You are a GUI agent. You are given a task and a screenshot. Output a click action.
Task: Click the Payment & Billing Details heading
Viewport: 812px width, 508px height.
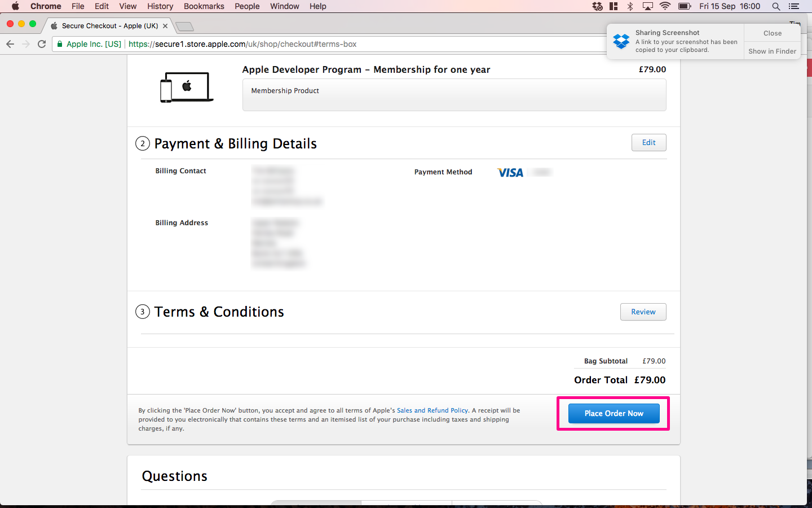point(236,144)
